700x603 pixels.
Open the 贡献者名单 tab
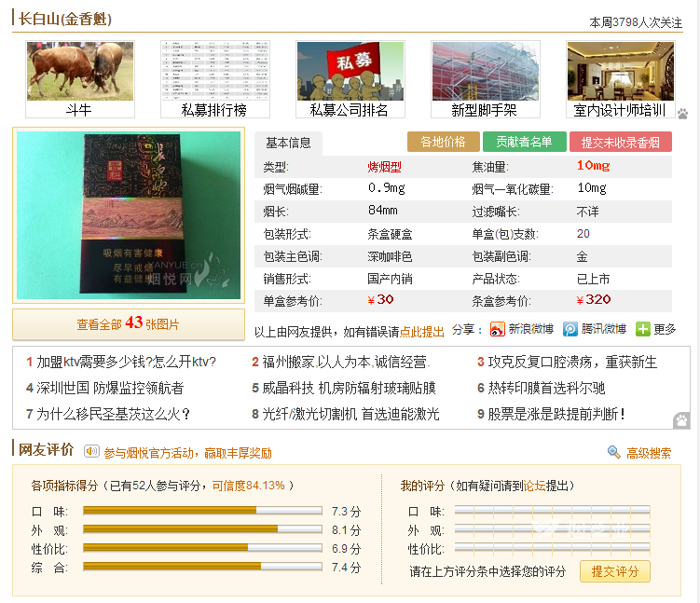click(x=525, y=142)
